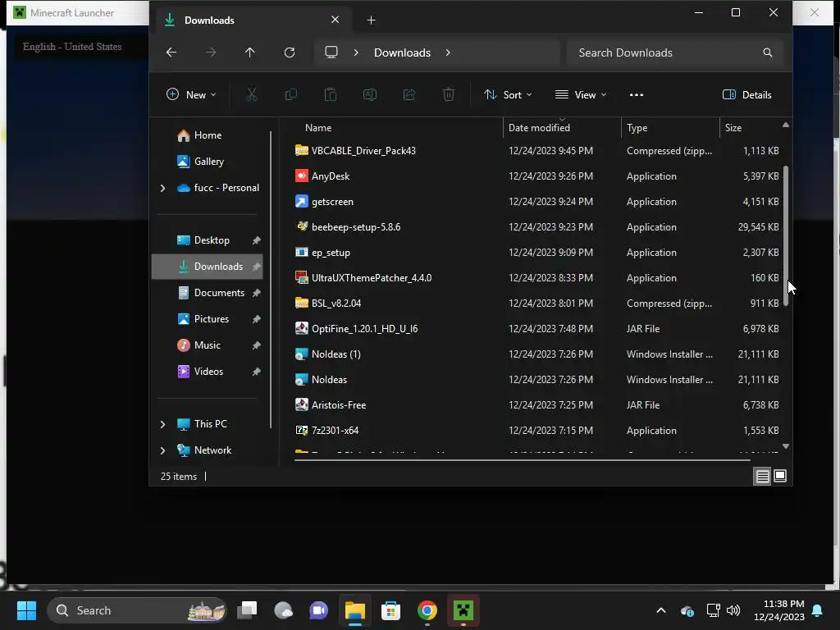Click the search magnifier icon

click(x=768, y=52)
